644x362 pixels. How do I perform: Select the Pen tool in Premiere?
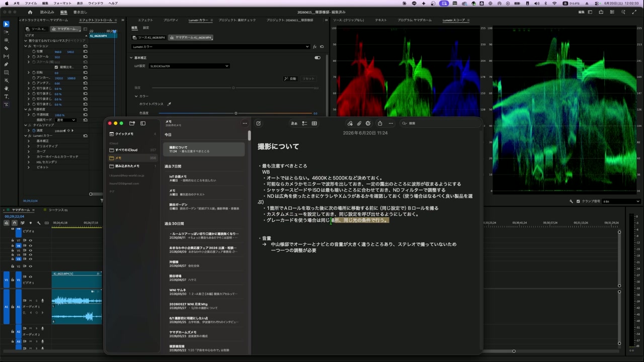pyautogui.click(x=6, y=64)
